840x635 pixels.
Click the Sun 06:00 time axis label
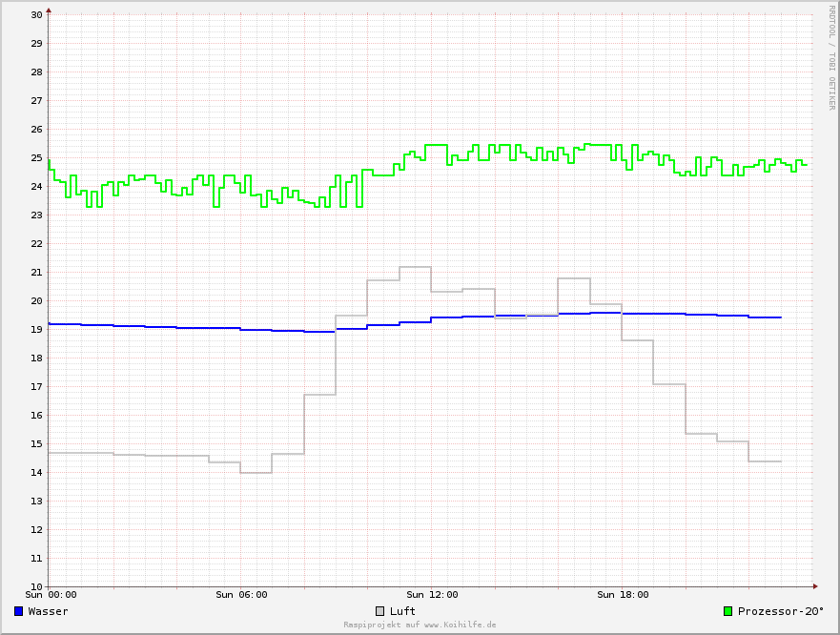pos(241,595)
